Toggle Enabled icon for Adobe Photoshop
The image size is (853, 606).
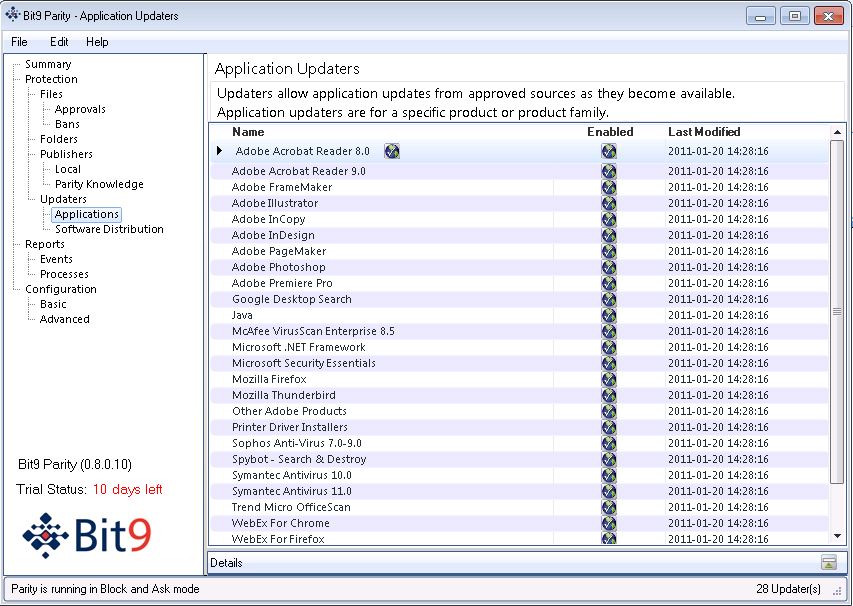click(x=609, y=267)
